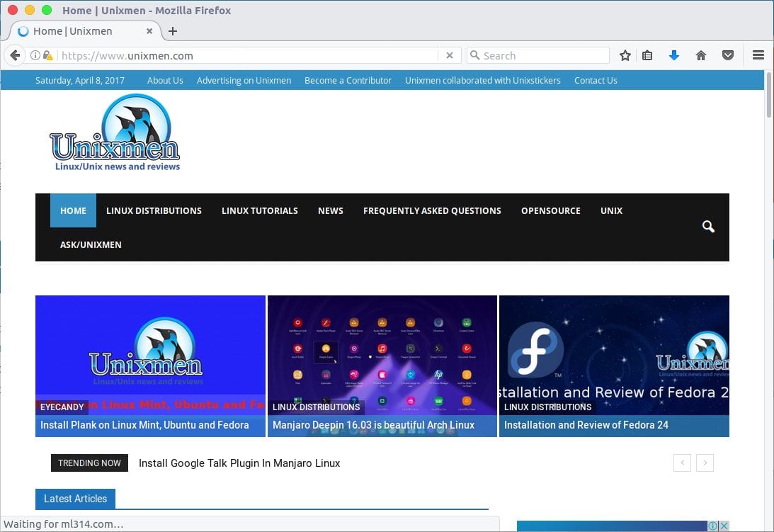Open a new tab with plus button
The image size is (774, 532).
coord(172,31)
